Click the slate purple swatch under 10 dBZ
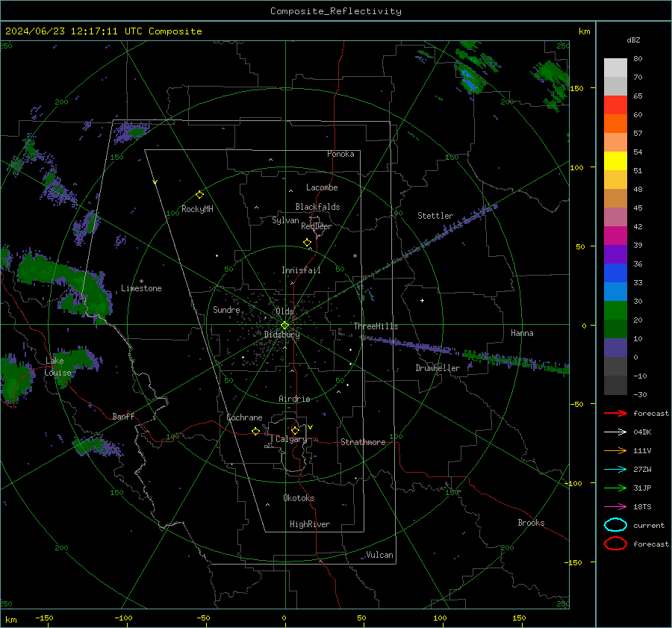The width and height of the screenshot is (672, 628). click(615, 348)
